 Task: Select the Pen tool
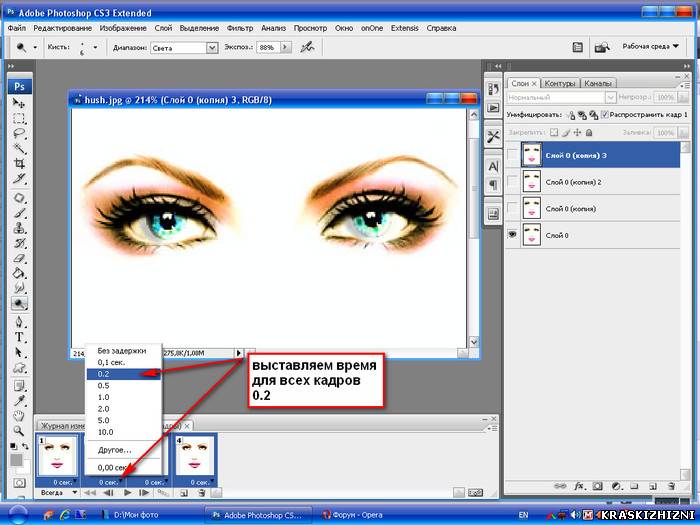(x=19, y=322)
